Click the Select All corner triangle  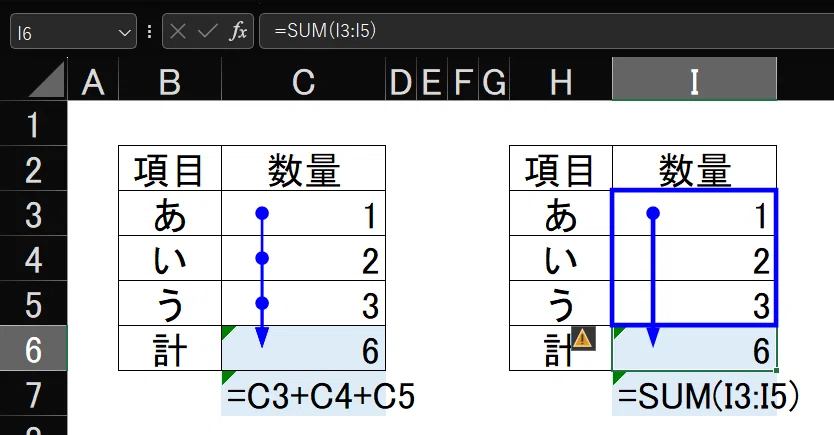point(47,80)
